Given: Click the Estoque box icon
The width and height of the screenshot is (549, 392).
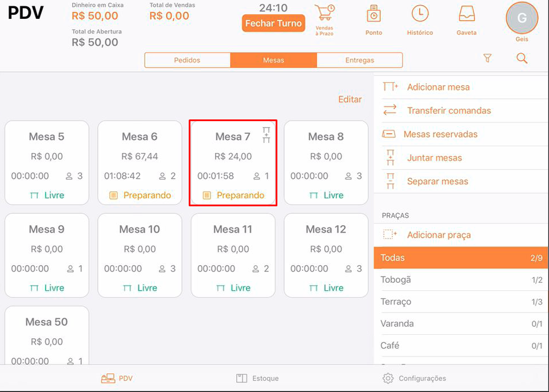Looking at the screenshot, I should tap(241, 378).
